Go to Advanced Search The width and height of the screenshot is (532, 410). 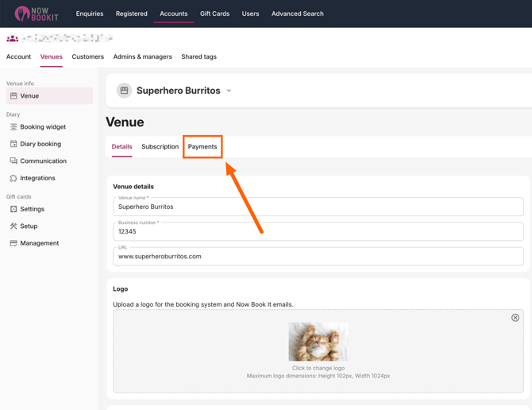(x=297, y=14)
